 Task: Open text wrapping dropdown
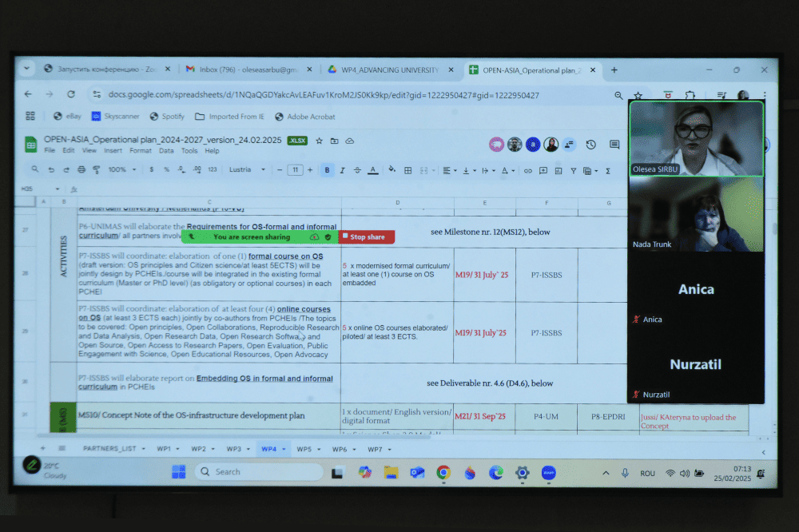tap(488, 171)
